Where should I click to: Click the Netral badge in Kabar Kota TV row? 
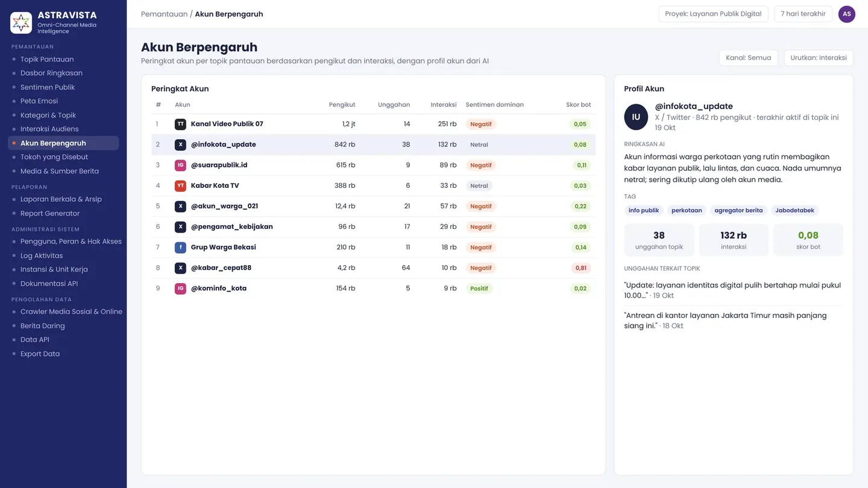(479, 186)
